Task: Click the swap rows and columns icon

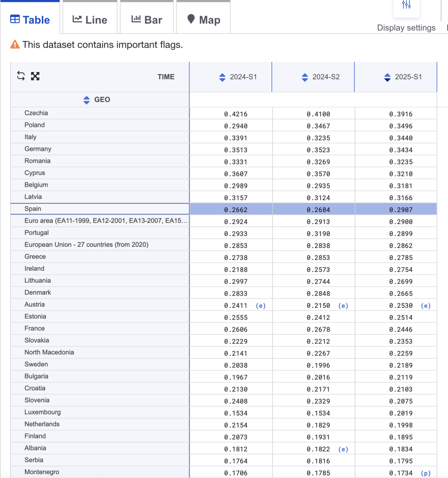Action: coord(21,76)
